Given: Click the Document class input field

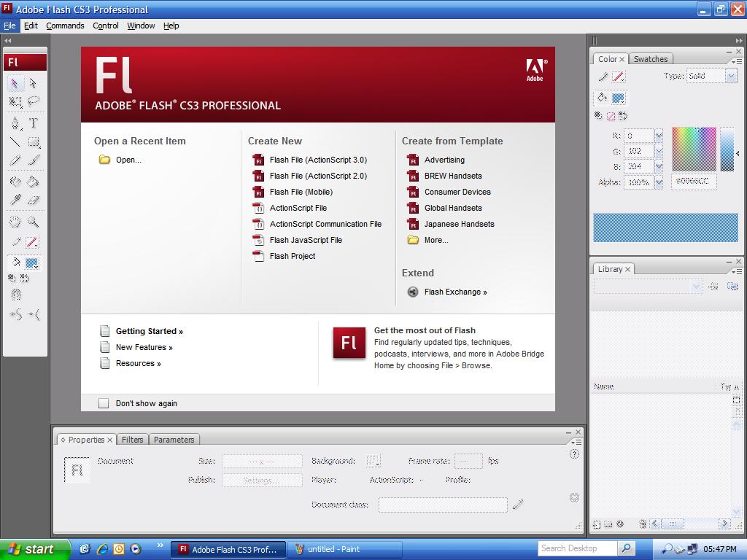Looking at the screenshot, I should [443, 505].
